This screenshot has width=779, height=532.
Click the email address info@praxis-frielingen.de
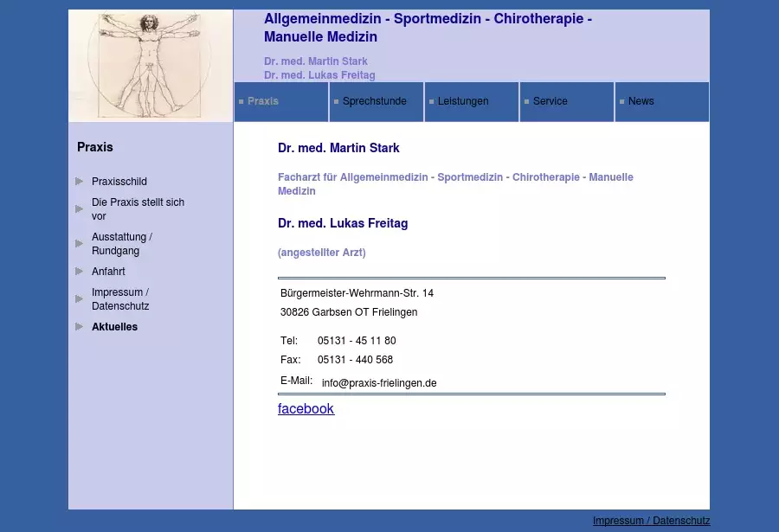tap(379, 383)
